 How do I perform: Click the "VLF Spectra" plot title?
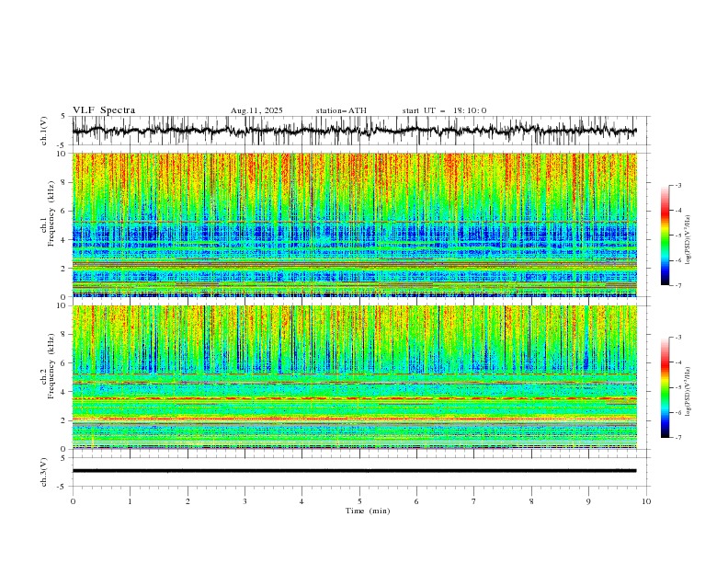pyautogui.click(x=104, y=110)
